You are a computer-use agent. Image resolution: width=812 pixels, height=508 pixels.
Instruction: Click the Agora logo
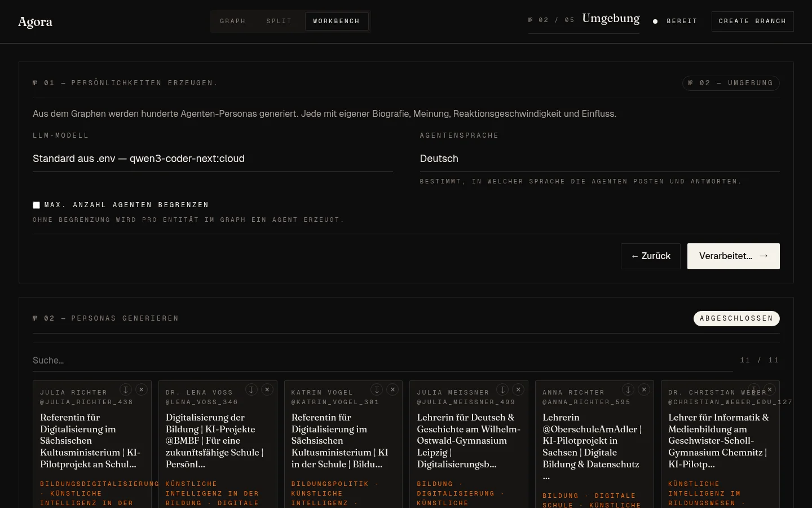coord(35,21)
